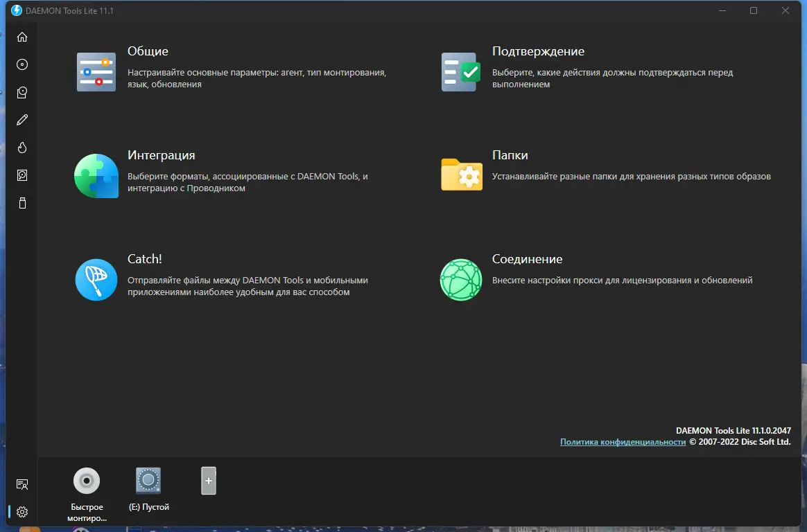The image size is (807, 532).
Task: Open the Соединение settings heading
Action: coord(527,259)
